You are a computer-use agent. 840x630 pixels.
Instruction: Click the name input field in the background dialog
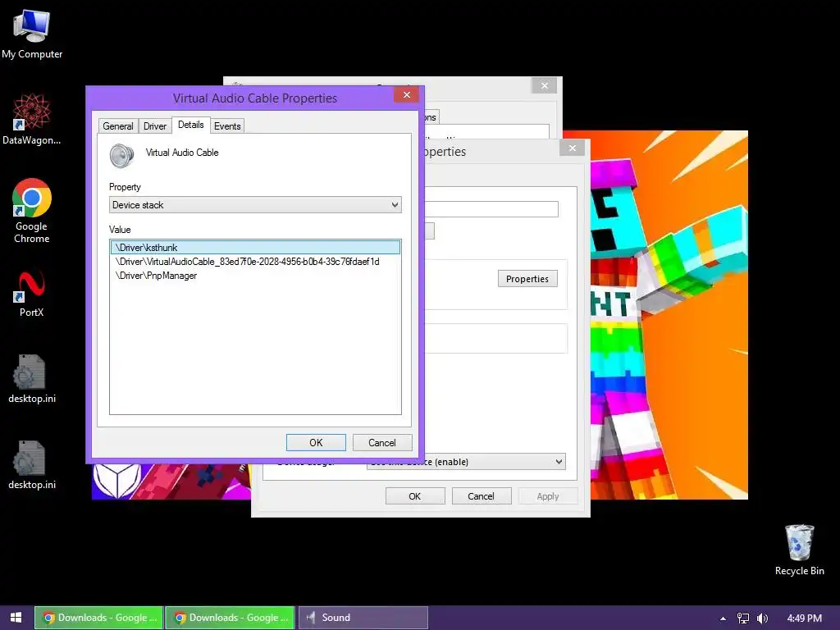point(491,209)
